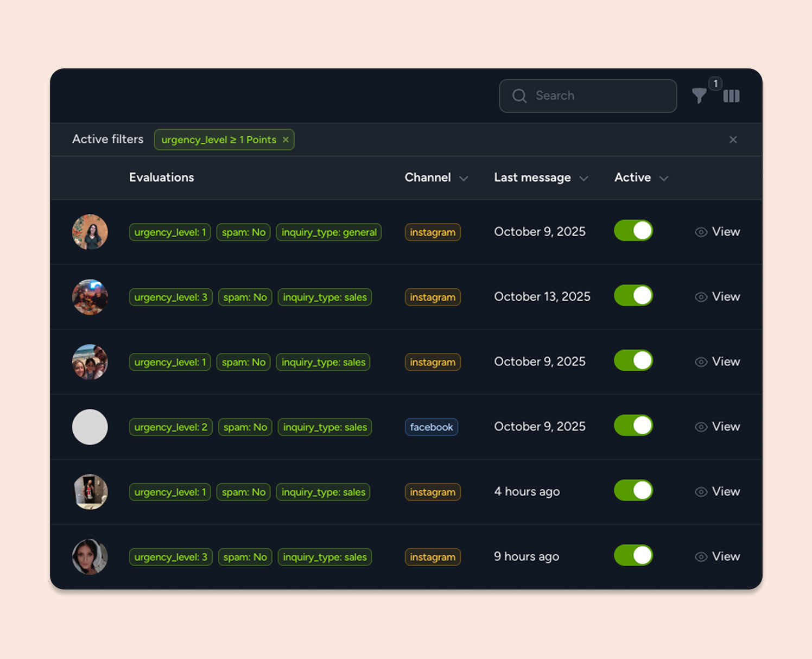Image resolution: width=812 pixels, height=659 pixels.
Task: Click the Evaluations column header
Action: pos(161,178)
